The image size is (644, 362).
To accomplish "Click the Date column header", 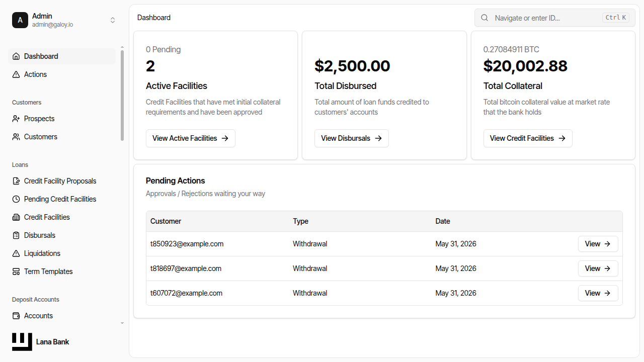I will pyautogui.click(x=443, y=221).
